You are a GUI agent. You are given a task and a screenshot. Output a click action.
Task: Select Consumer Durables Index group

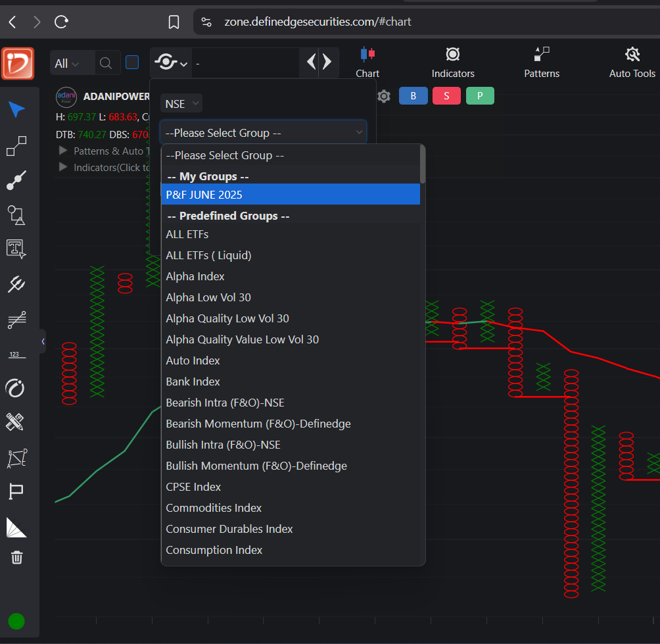click(291, 529)
